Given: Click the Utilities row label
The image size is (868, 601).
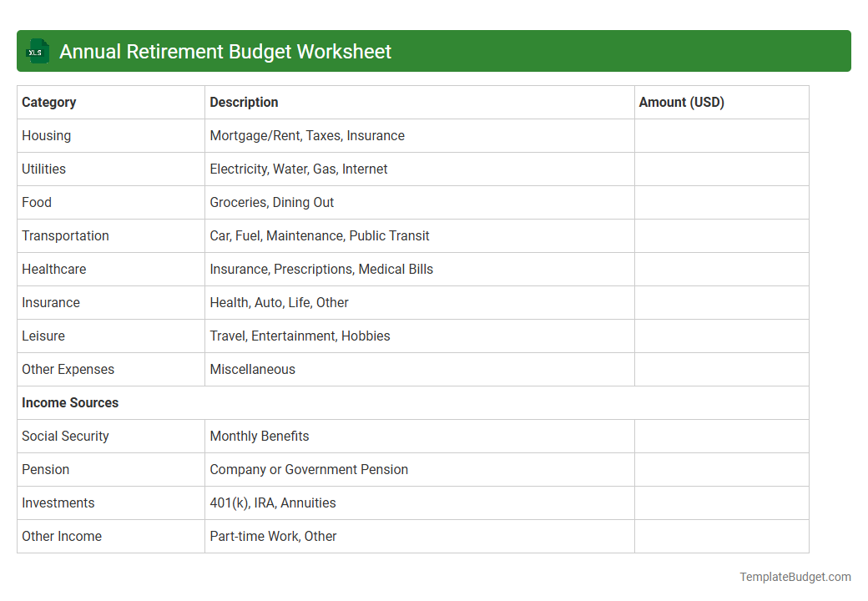Looking at the screenshot, I should coord(43,169).
